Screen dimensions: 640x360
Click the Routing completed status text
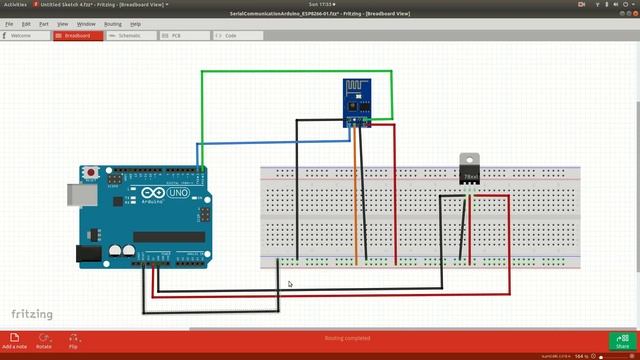tap(347, 338)
